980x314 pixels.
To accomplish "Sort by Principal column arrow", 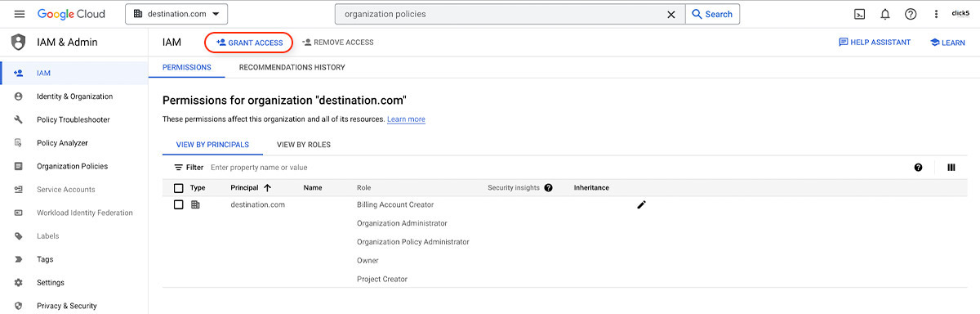I will click(267, 187).
